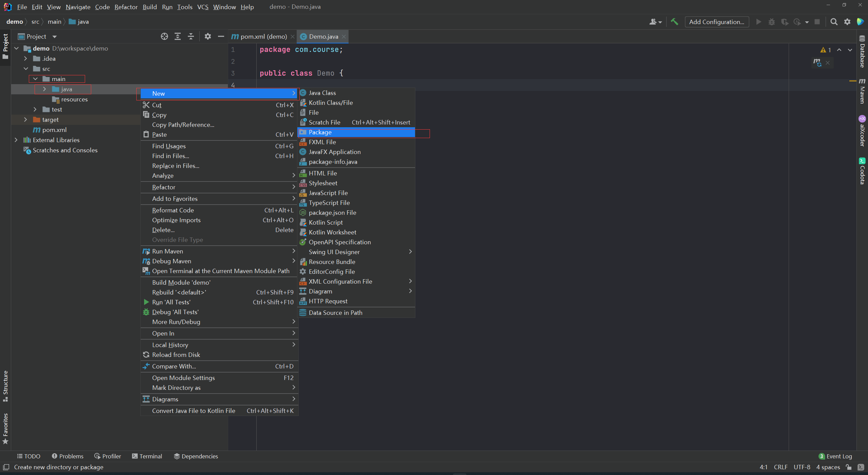Toggle the Database side panel
Image resolution: width=868 pixels, height=475 pixels.
point(862,52)
